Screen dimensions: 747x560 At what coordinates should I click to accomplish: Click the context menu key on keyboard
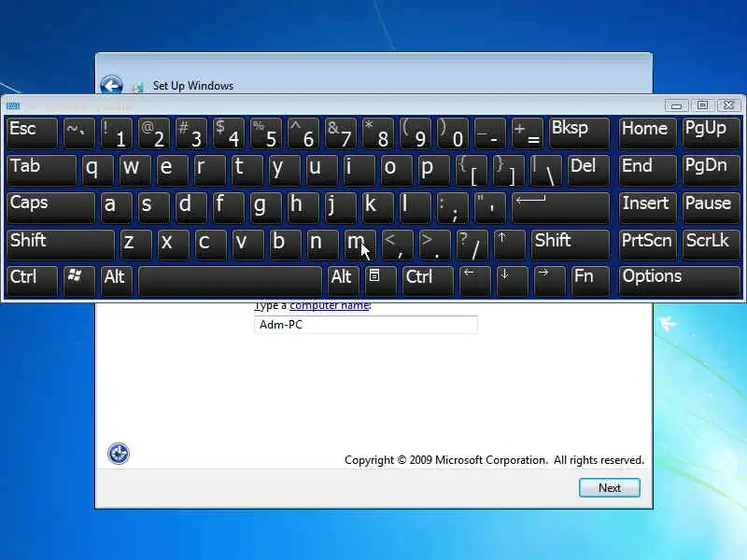coord(380,281)
